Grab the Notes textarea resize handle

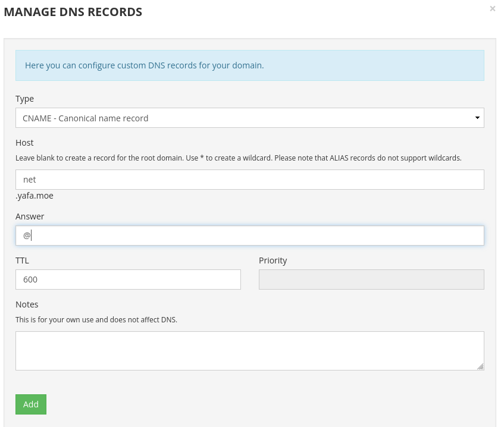(x=480, y=366)
